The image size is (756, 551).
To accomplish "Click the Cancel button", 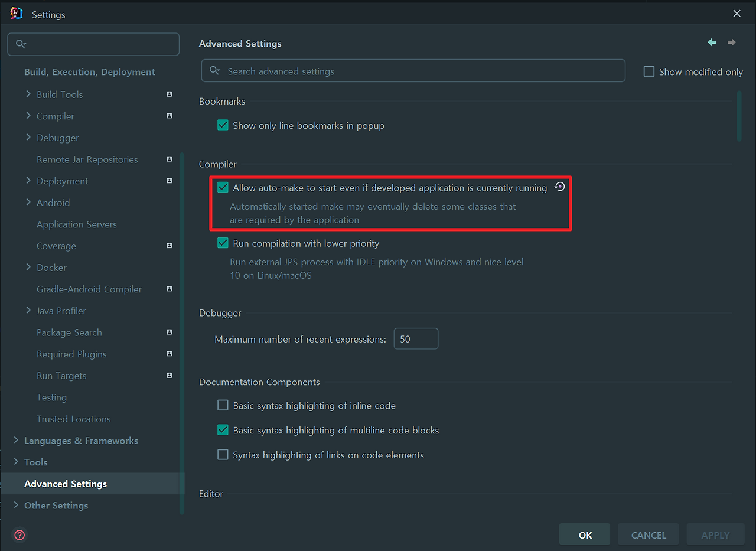I will click(648, 534).
